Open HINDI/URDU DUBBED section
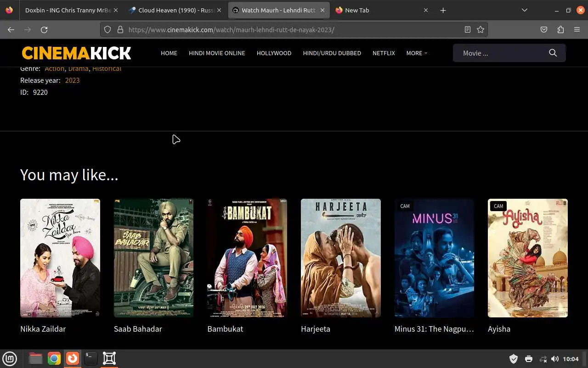This screenshot has height=368, width=588. coord(332,53)
